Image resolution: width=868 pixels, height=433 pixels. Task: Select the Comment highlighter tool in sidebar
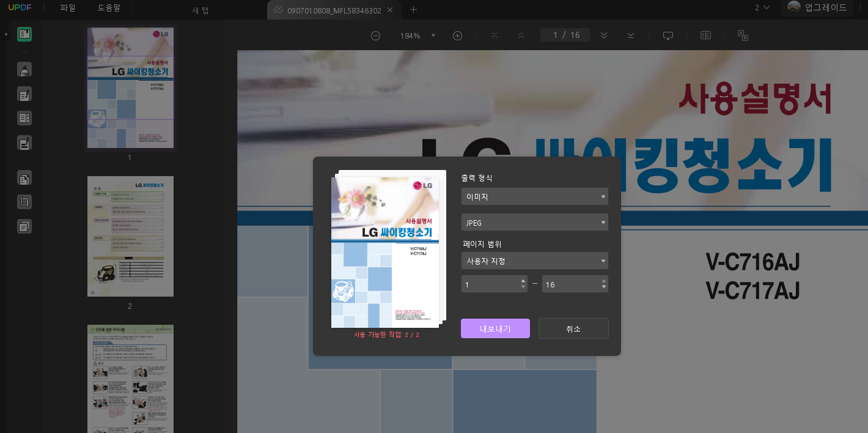[24, 70]
